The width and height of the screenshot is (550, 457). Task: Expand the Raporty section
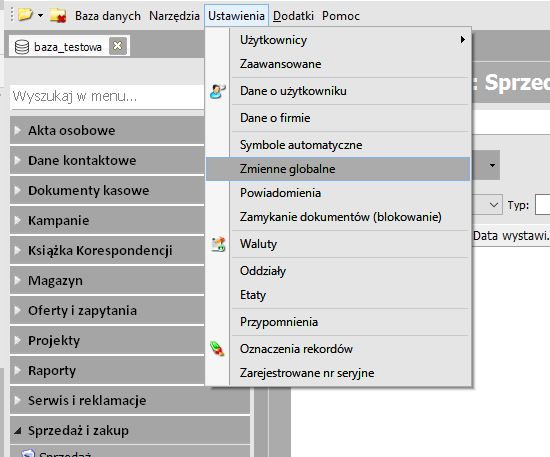pos(107,371)
